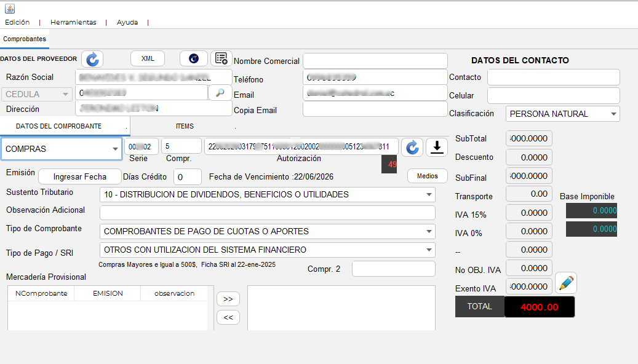
Task: Click the Ingresar Fecha button
Action: click(x=80, y=176)
